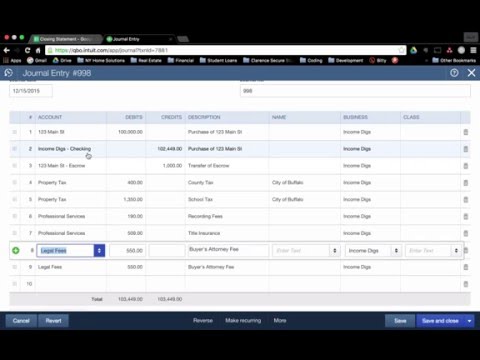Click the journal entry history clock icon
The height and width of the screenshot is (360, 480).
(x=9, y=73)
